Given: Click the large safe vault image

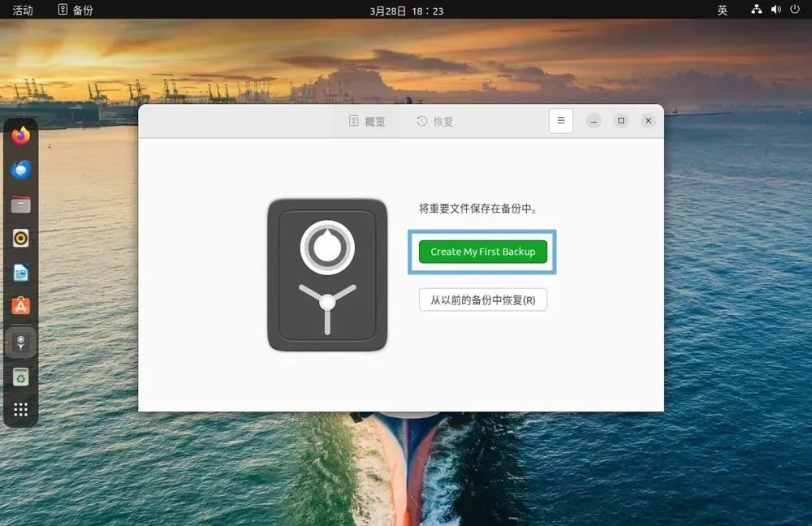Looking at the screenshot, I should (327, 275).
